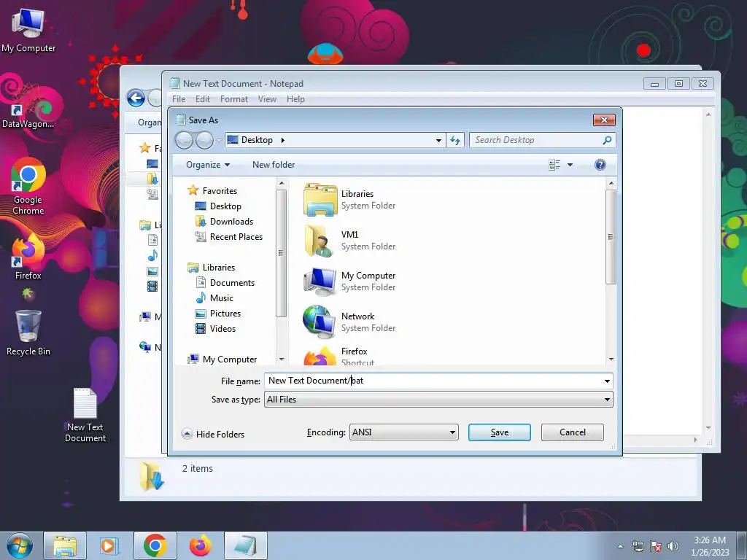Open the VM1 user folder icon
Viewport: 747px width, 560px height.
tap(320, 241)
